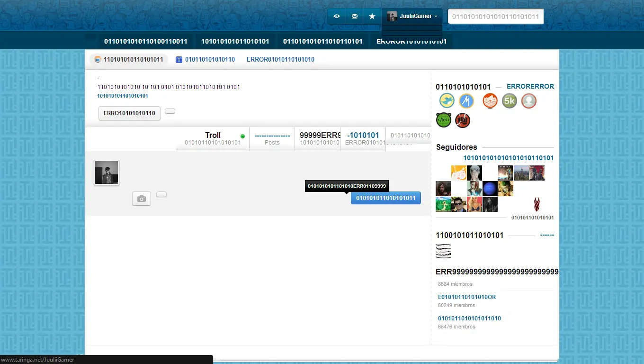Click the ERRO10101010110 button
The height and width of the screenshot is (364, 644).
pos(129,113)
